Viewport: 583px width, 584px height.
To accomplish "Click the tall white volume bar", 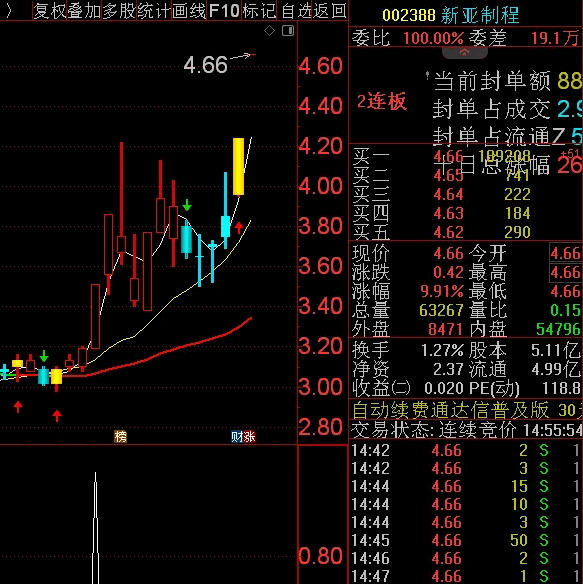I will coord(95,528).
